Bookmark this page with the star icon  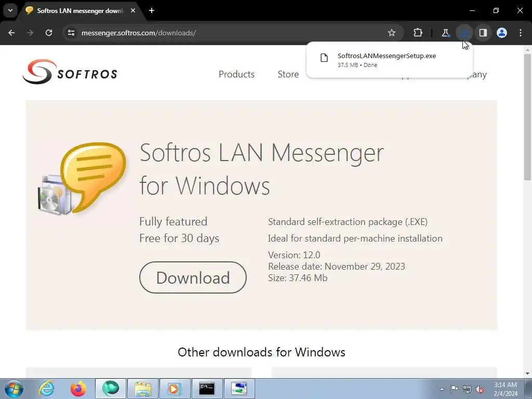point(392,33)
